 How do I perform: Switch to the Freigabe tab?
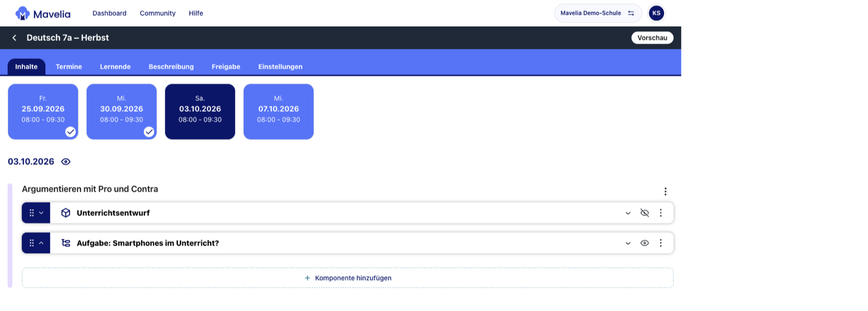226,67
